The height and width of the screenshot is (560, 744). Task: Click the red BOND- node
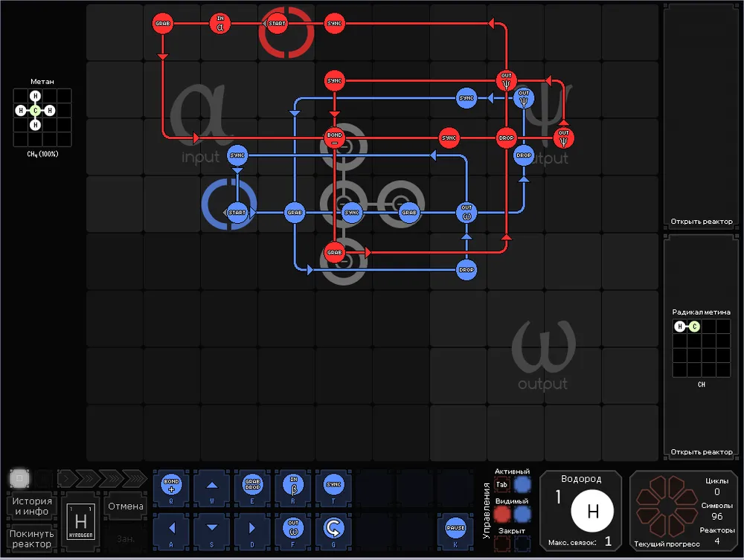[335, 138]
